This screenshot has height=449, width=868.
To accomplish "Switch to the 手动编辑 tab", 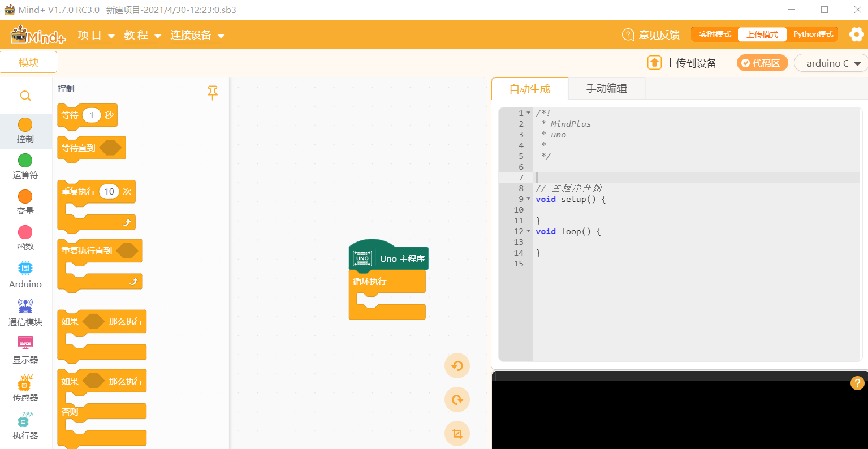I will (x=606, y=89).
